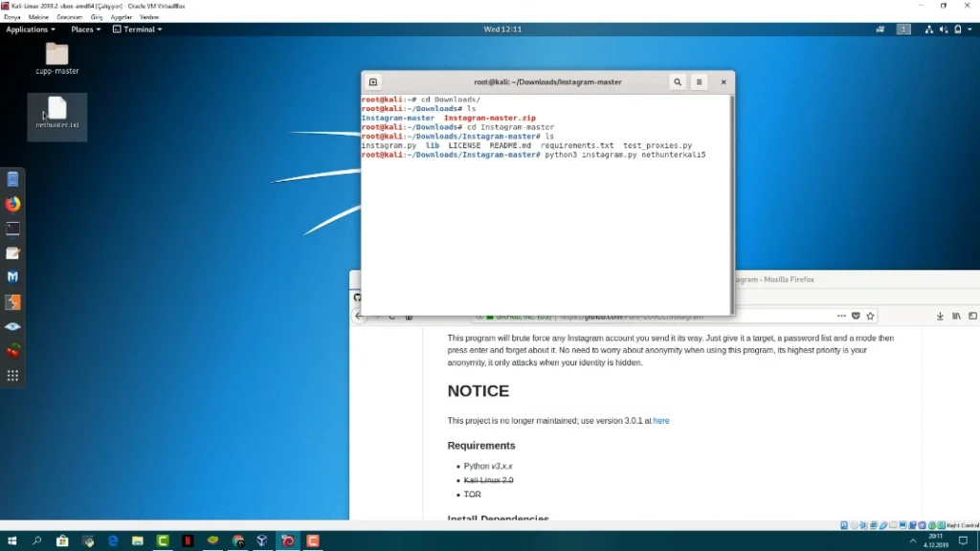Click the 'here' link in Firefox
The image size is (980, 551).
[661, 421]
